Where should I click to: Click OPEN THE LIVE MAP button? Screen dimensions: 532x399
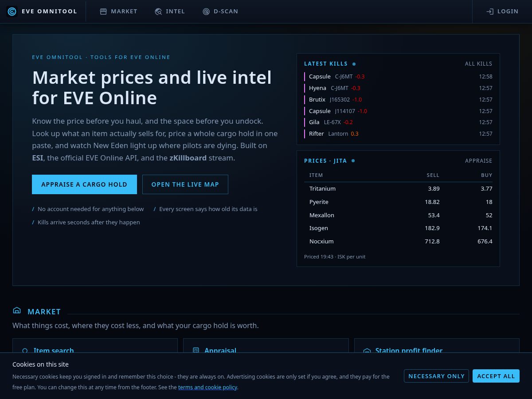point(185,184)
